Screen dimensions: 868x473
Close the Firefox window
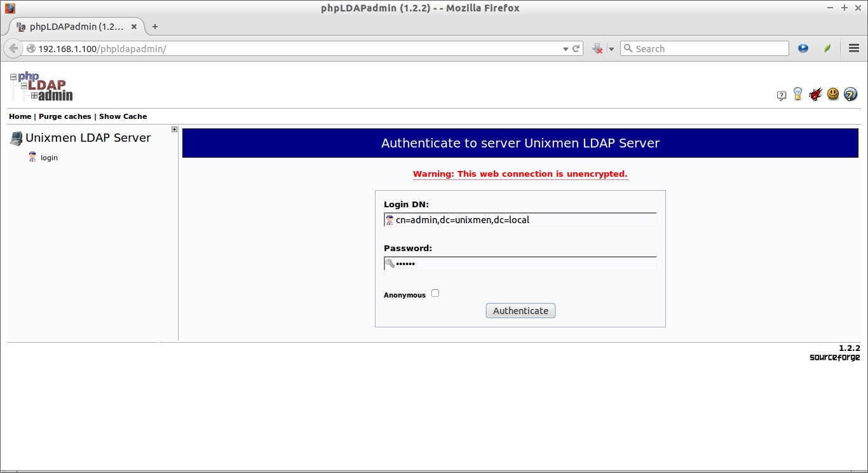tap(858, 8)
